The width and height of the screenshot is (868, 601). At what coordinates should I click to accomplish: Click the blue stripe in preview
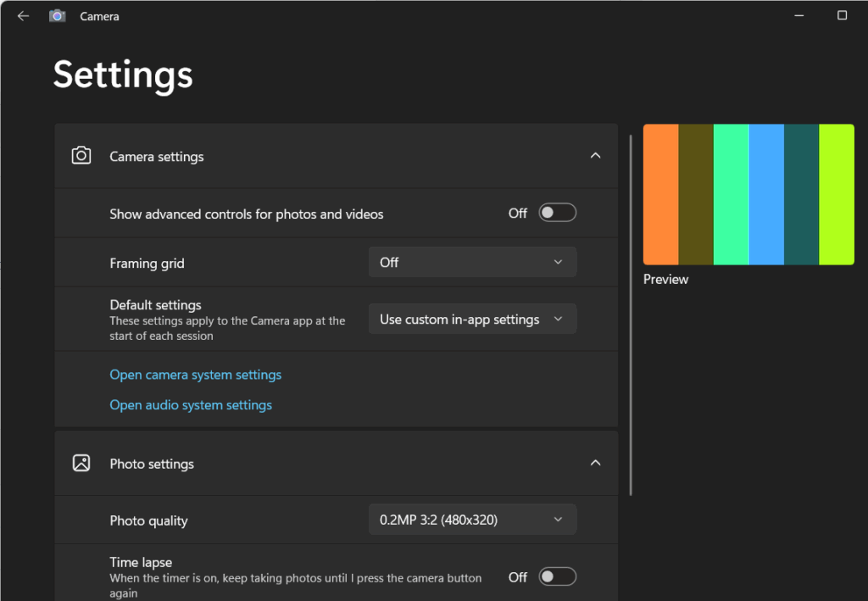click(x=766, y=194)
